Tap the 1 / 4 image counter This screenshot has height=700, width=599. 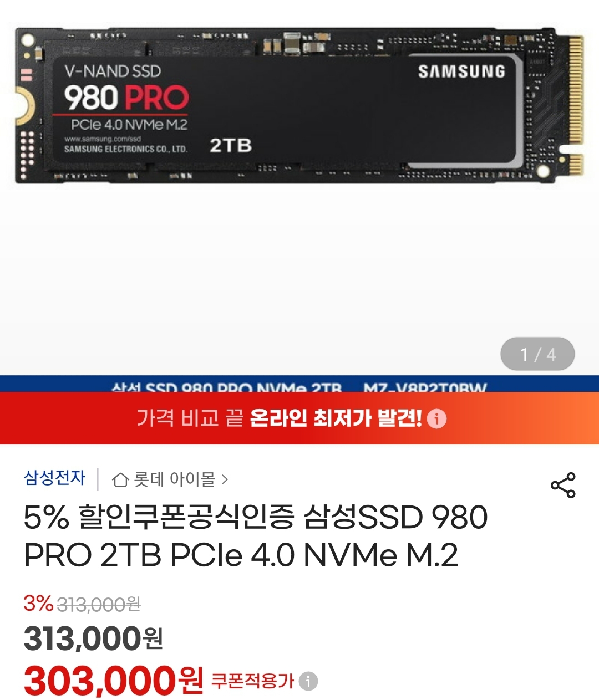(x=537, y=354)
